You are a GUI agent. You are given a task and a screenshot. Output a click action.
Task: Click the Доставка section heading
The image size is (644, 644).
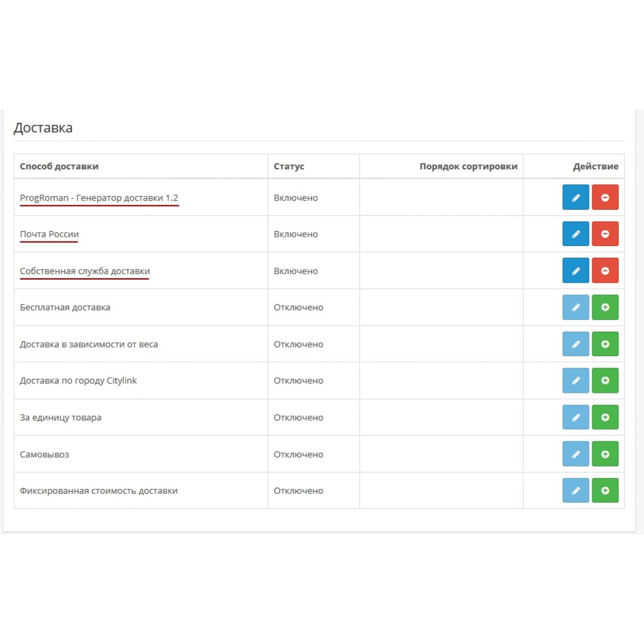coord(43,128)
